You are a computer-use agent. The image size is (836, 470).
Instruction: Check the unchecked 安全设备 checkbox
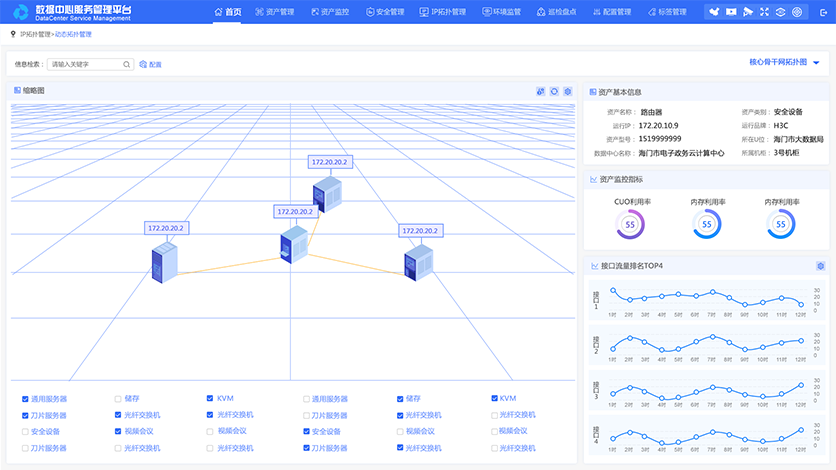pyautogui.click(x=25, y=432)
